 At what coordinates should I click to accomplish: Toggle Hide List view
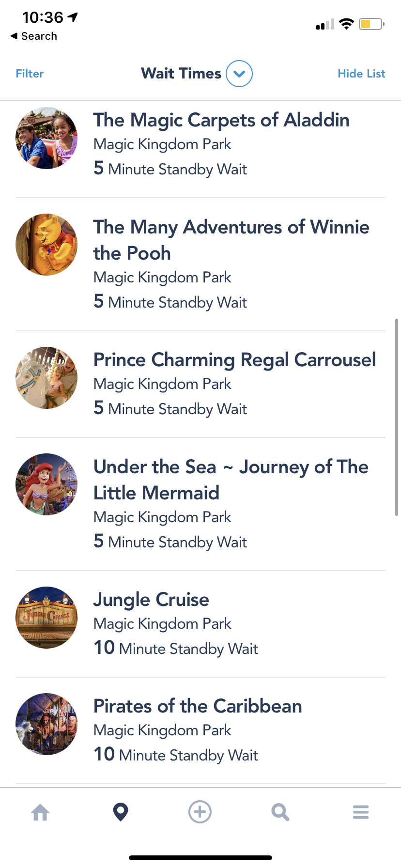tap(361, 74)
